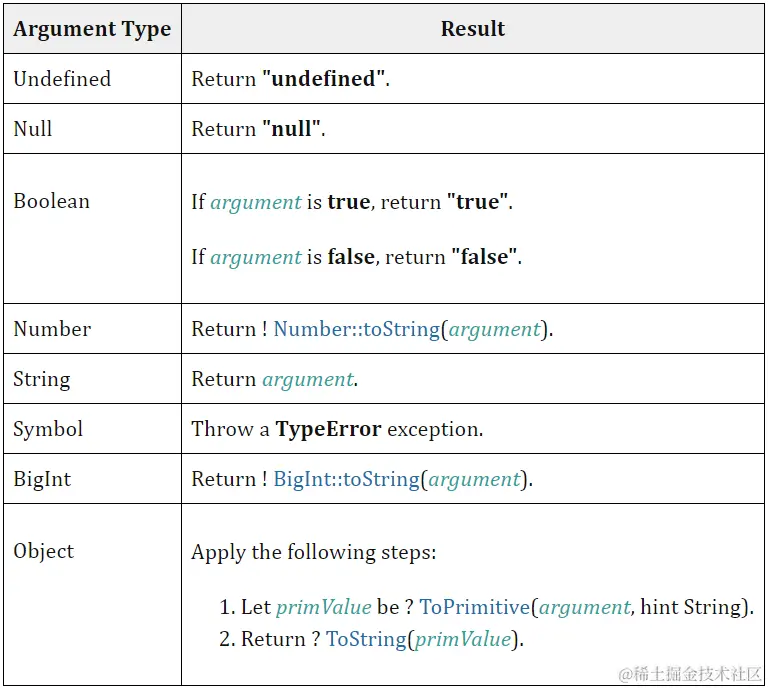Screen dimensions: 768x689
Task: Select the Symbol row label
Action: pos(48,429)
